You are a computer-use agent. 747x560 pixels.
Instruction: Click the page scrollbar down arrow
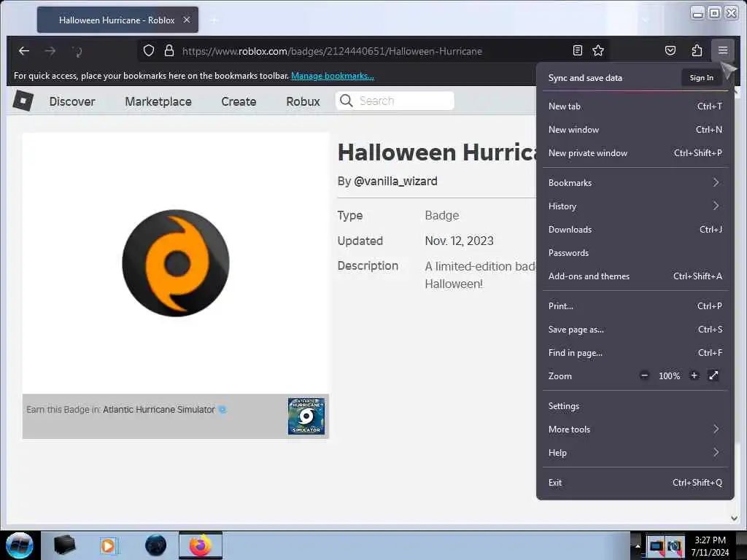tap(734, 518)
